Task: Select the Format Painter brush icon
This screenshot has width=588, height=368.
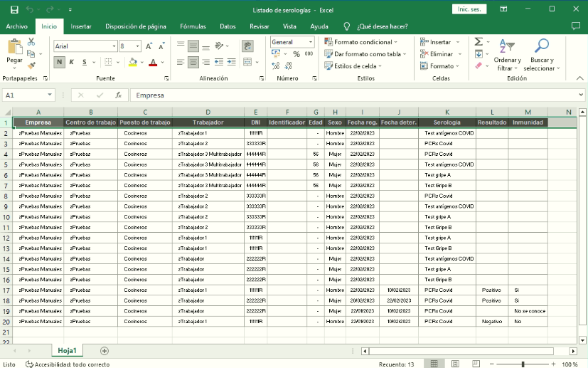Action: tap(31, 64)
